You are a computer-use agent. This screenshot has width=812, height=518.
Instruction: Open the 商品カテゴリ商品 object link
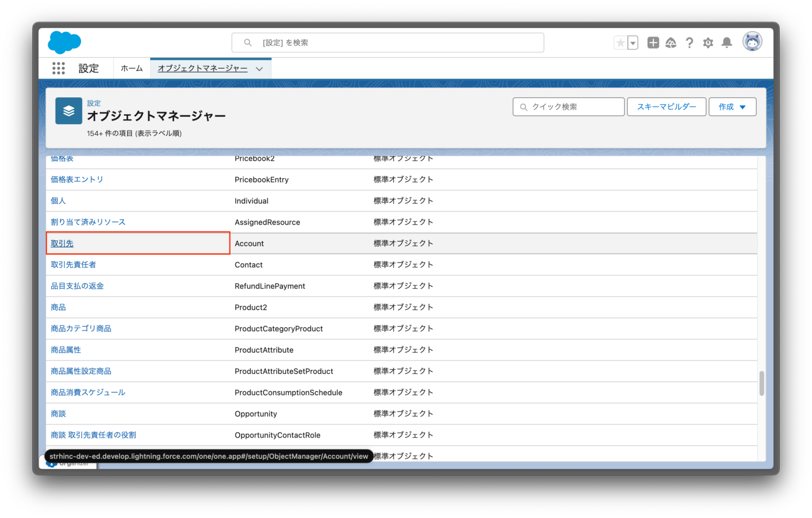pyautogui.click(x=81, y=329)
